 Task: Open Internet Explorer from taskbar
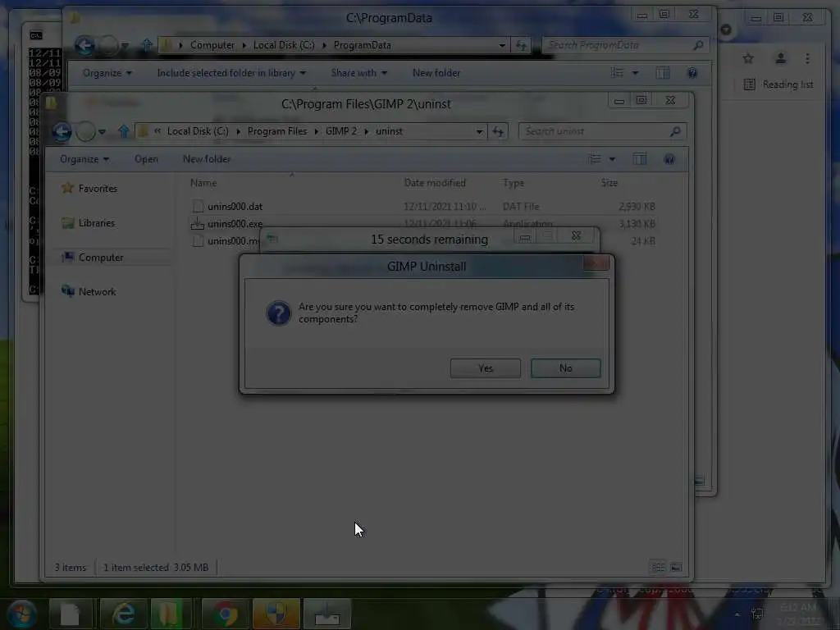click(x=124, y=614)
